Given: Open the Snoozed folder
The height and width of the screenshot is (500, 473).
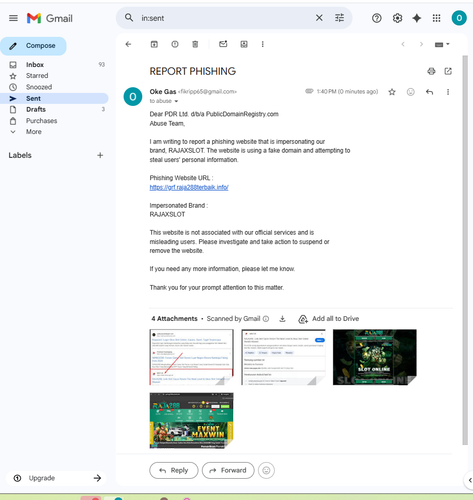Looking at the screenshot, I should click(x=39, y=87).
